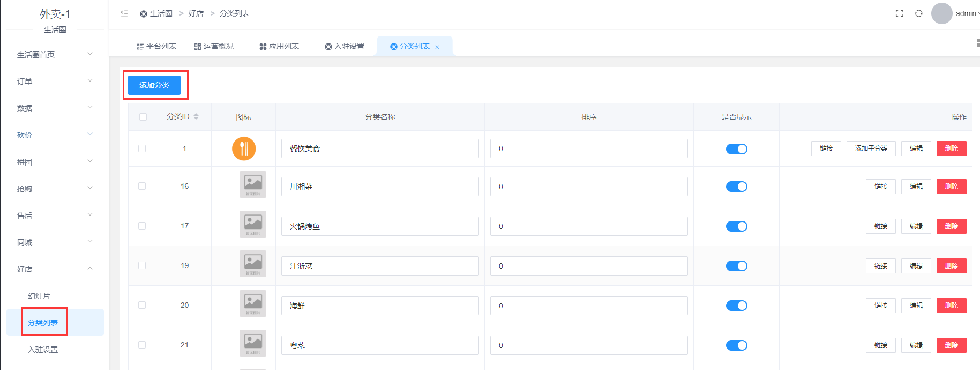The width and height of the screenshot is (980, 370).
Task: Click 链接 button for 江浙菜
Action: pyautogui.click(x=881, y=266)
